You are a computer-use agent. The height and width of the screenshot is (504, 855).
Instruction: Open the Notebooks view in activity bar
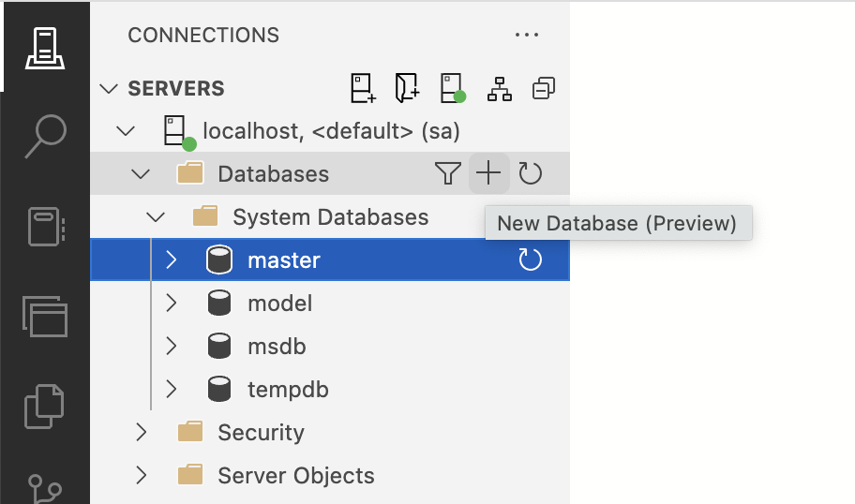point(46,226)
